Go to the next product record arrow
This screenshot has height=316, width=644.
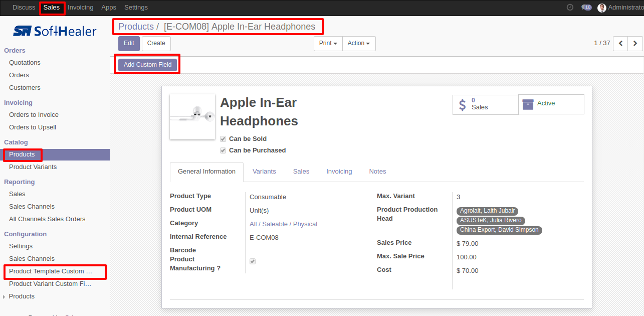(635, 44)
